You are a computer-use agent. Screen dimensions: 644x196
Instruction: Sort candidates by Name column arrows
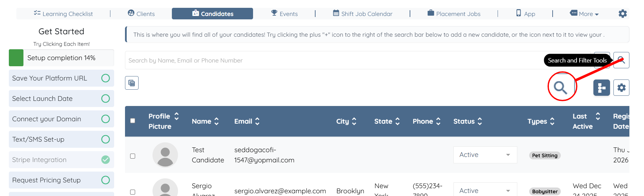(x=217, y=121)
